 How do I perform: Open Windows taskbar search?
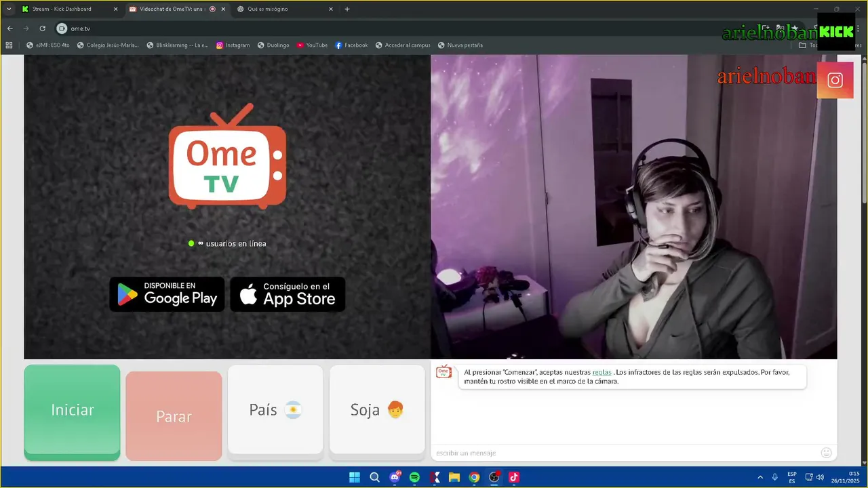tap(374, 477)
